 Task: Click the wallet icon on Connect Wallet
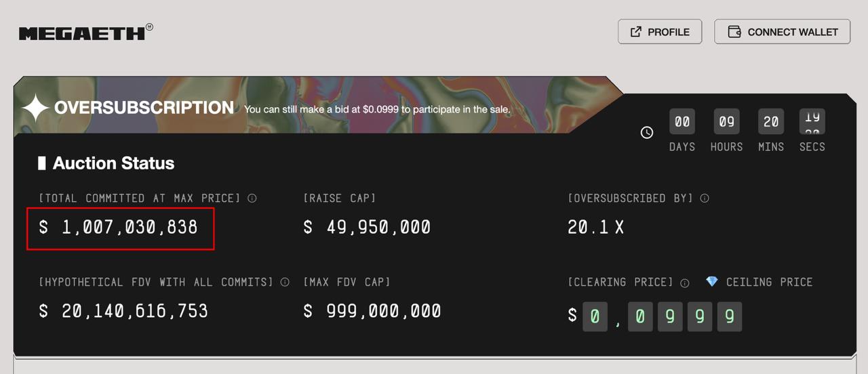pos(734,32)
